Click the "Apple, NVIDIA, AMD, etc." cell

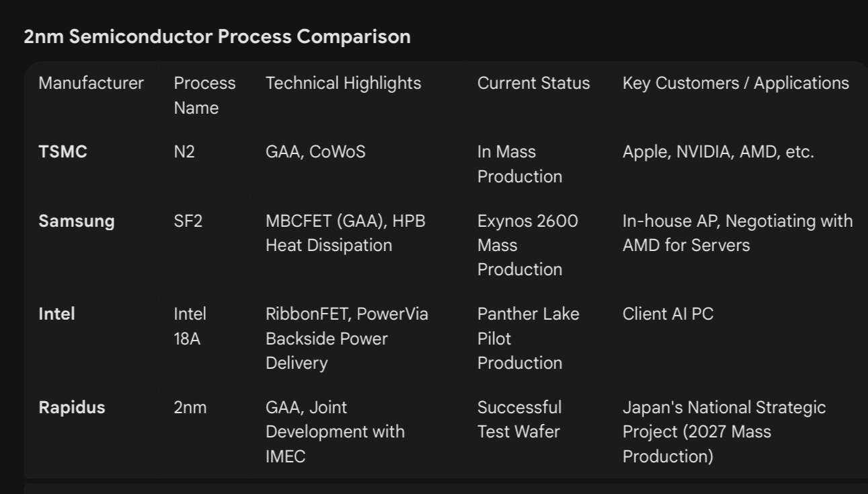pos(718,152)
